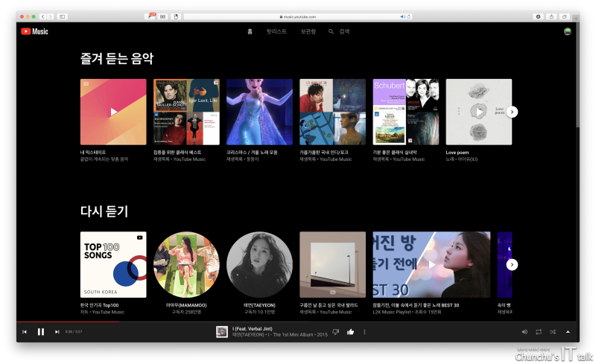Seek along the red playback progress bar
The image size is (596, 364).
[297, 322]
